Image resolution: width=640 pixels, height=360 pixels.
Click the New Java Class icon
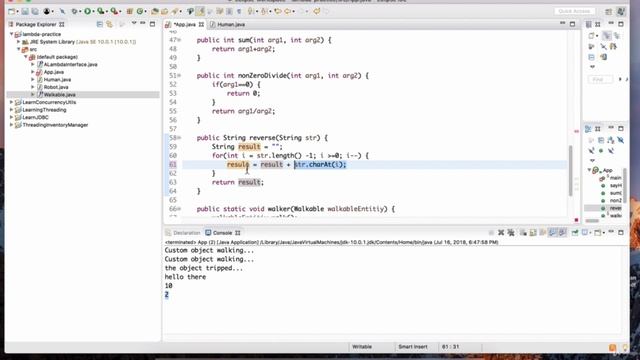point(140,11)
